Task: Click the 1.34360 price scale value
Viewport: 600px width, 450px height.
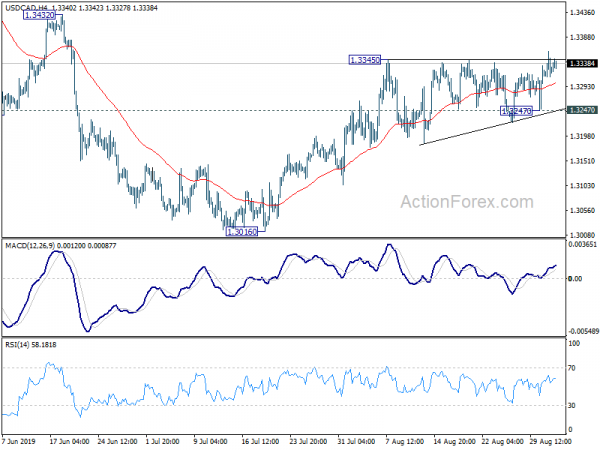Action: [582, 13]
